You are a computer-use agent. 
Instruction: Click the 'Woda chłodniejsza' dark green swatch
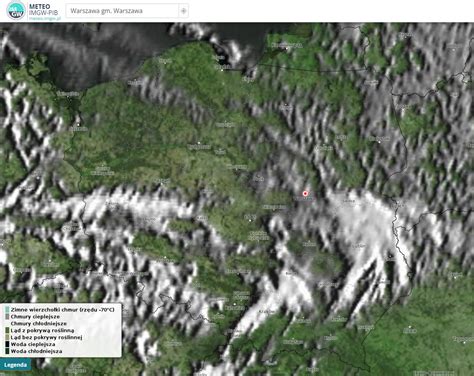(x=7, y=351)
